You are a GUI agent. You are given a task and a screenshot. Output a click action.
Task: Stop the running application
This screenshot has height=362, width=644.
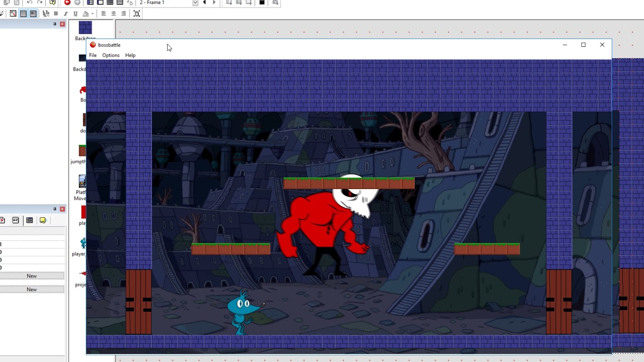point(262,3)
